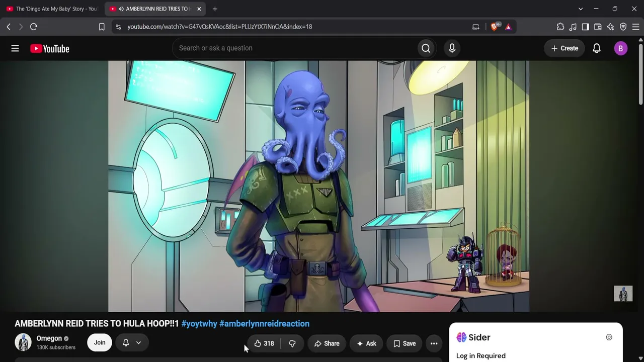Image resolution: width=644 pixels, height=362 pixels.
Task: Dislike the video with thumbs down
Action: pos(292,343)
